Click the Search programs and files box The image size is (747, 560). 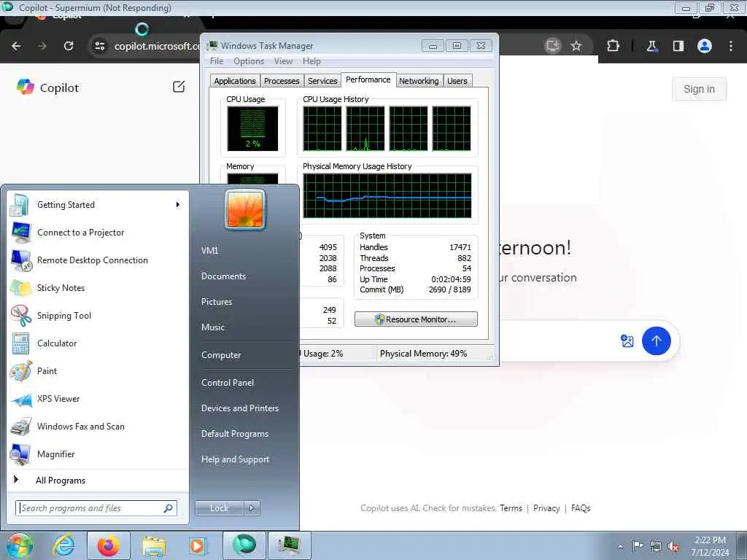(96, 508)
